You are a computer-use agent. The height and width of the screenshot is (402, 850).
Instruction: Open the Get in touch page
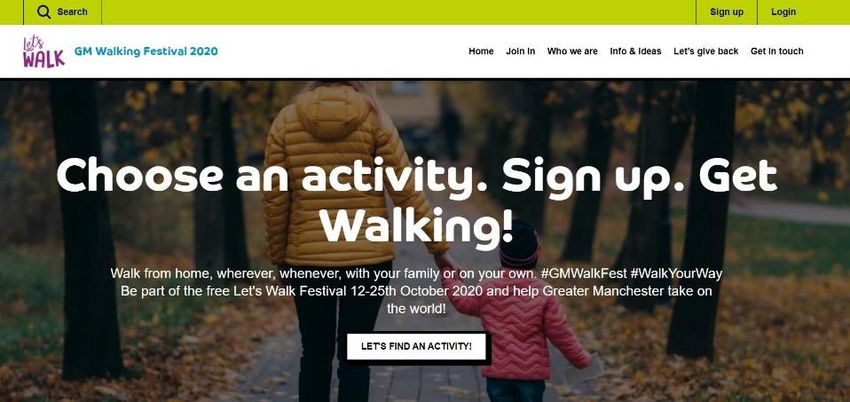click(x=777, y=51)
